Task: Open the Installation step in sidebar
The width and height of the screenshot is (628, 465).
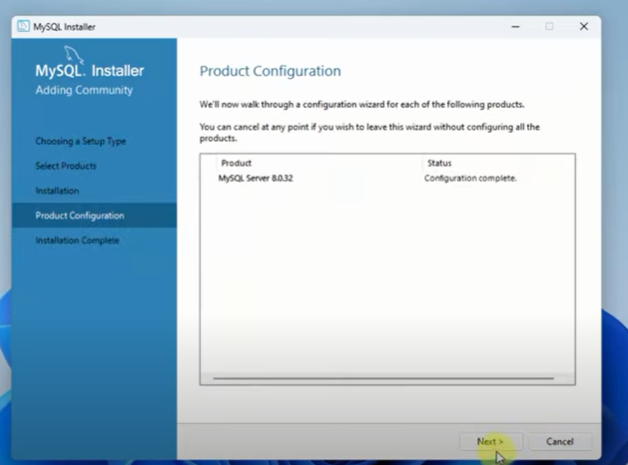Action: tap(57, 191)
